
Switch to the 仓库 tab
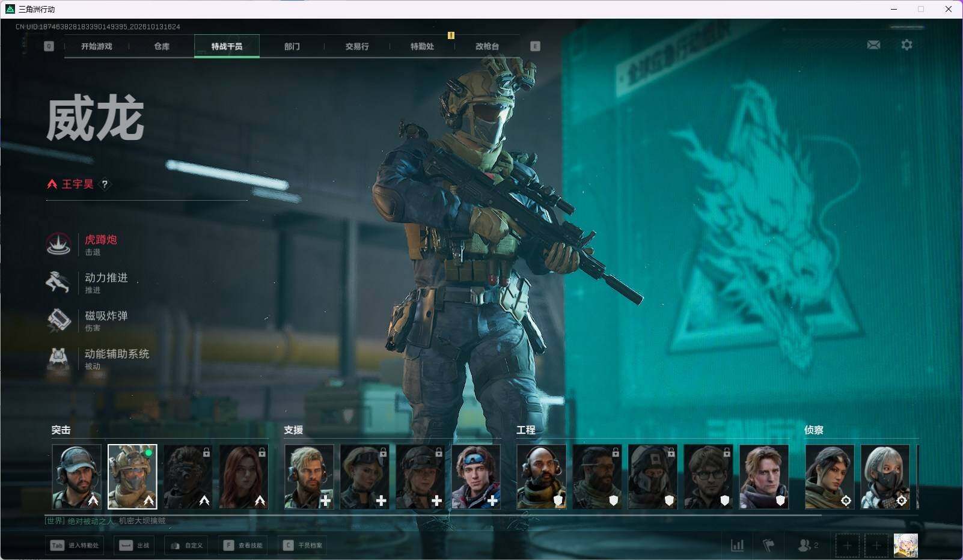(x=162, y=46)
